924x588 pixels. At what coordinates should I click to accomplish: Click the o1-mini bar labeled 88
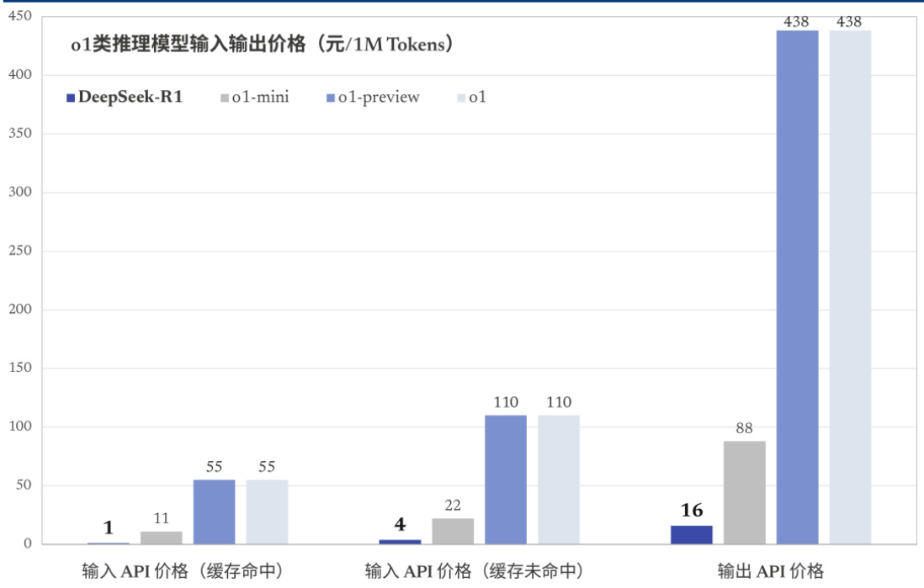point(744,492)
